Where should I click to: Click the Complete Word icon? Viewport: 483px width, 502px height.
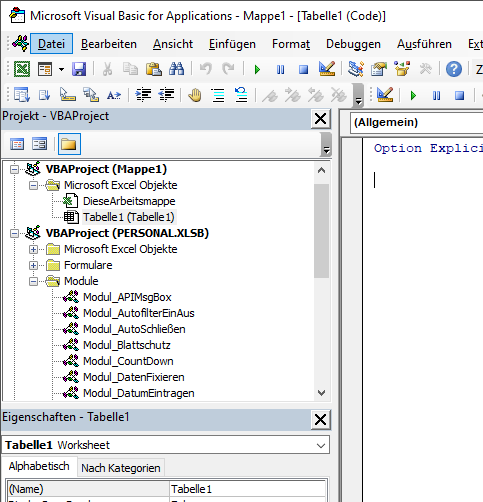tap(114, 96)
